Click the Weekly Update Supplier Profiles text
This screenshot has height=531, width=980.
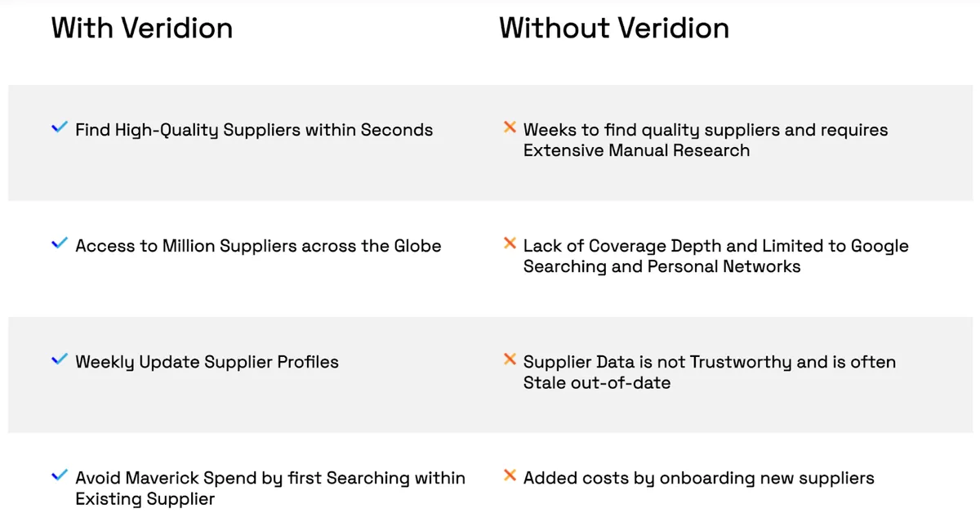click(207, 362)
